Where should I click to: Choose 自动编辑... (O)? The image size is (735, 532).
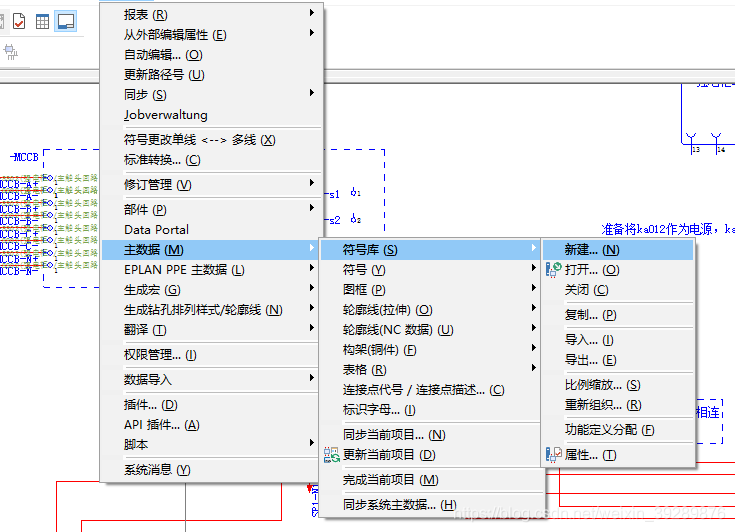pos(211,55)
